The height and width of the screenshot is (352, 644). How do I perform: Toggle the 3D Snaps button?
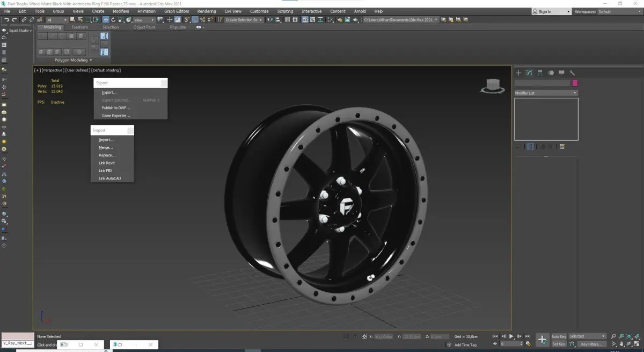(x=187, y=20)
